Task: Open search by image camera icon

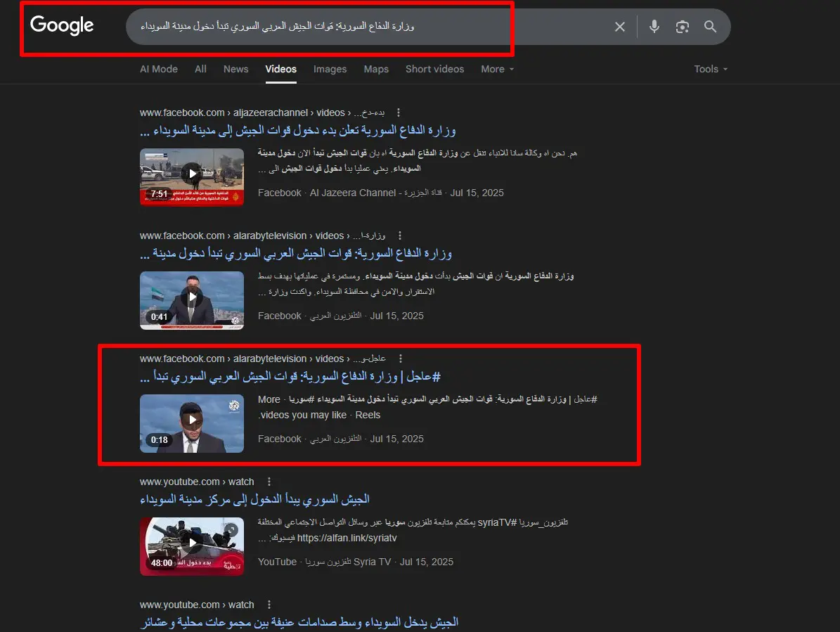Action: (x=682, y=27)
